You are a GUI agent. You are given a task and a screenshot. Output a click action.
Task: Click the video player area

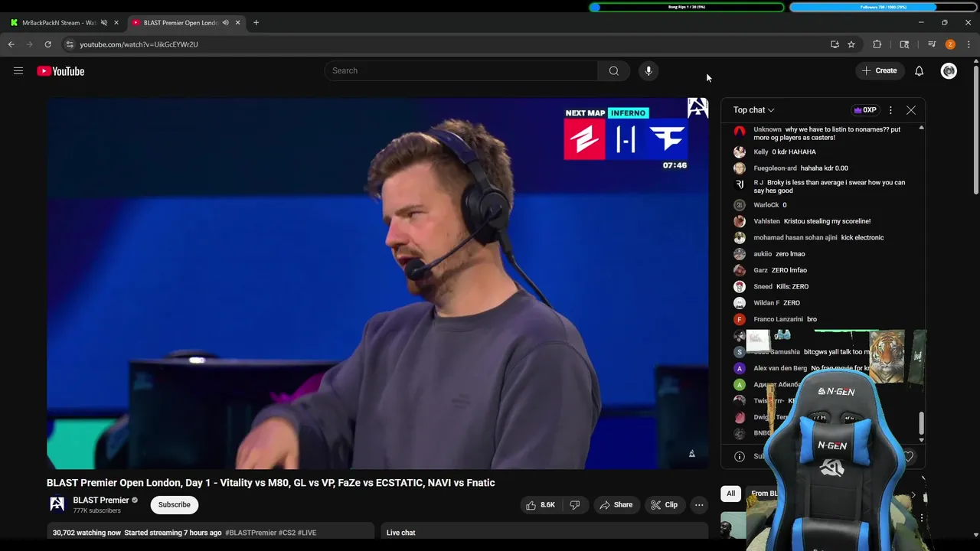click(x=377, y=283)
